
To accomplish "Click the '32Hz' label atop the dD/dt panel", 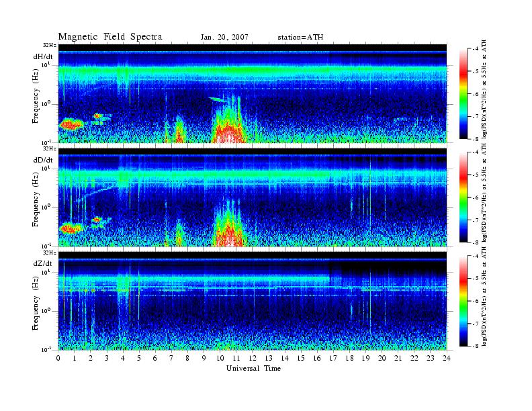I will (x=50, y=148).
